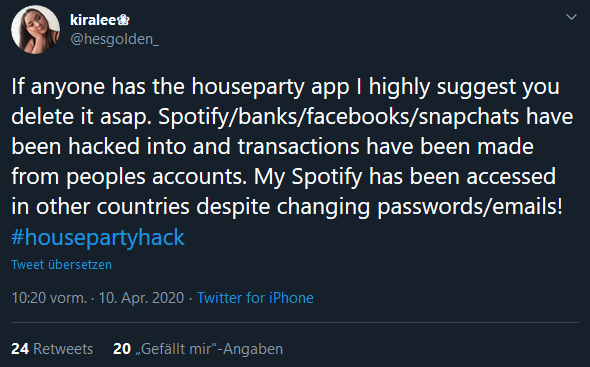Screen dimensions: 590x367
Task: Click the word houseparty in tweet text
Action: [248, 87]
